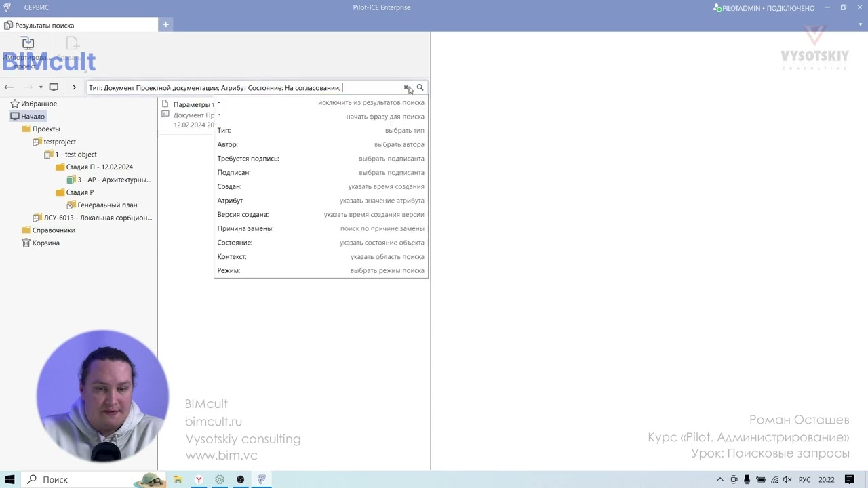Open Yandex browser from the taskbar
The image size is (868, 488).
point(199,479)
